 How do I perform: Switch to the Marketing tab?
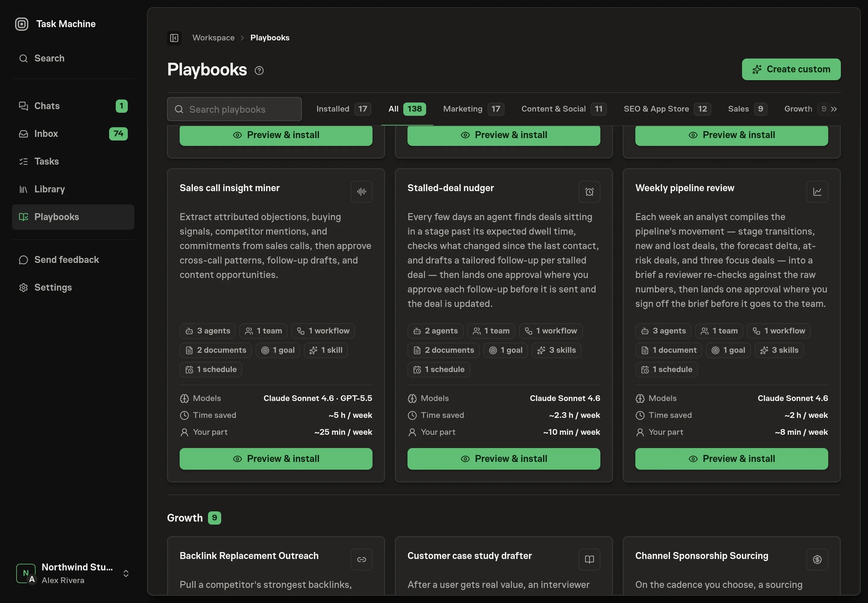click(473, 109)
